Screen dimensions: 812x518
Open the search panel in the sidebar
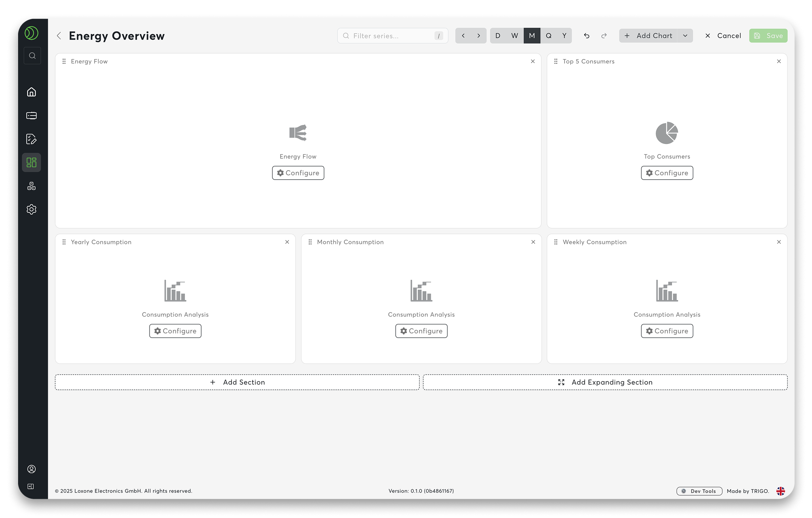point(32,55)
